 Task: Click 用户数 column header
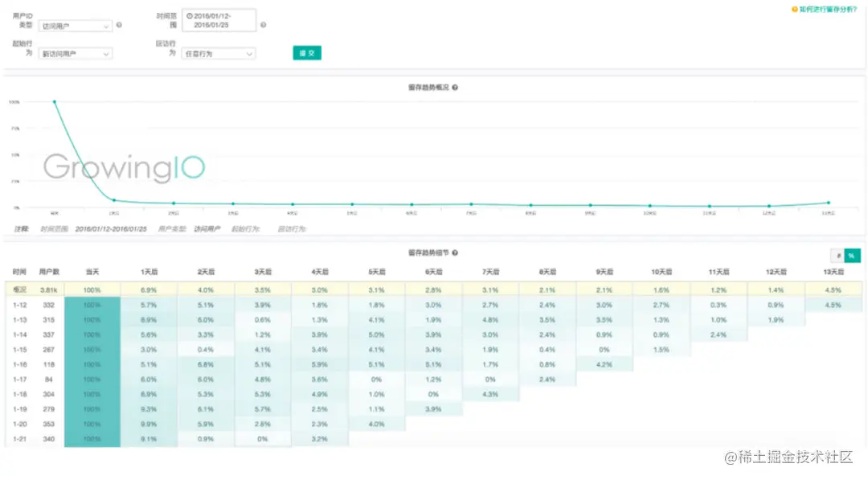(49, 272)
